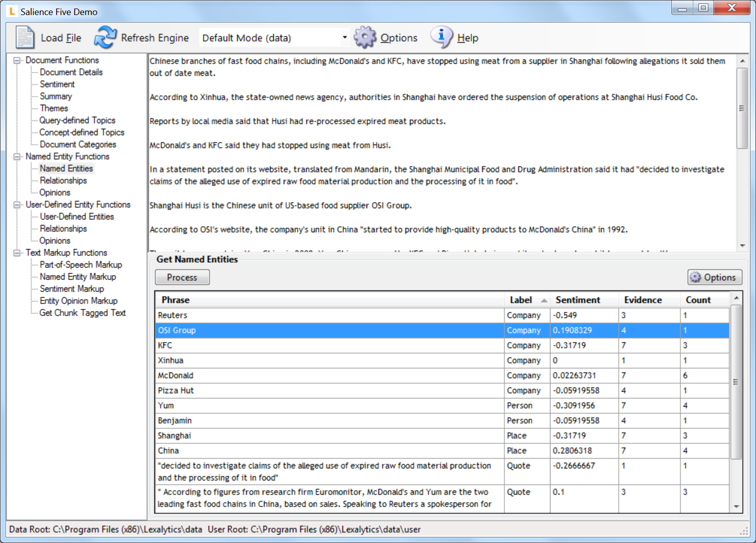This screenshot has width=756, height=543.
Task: Click the gear icon on the panel Options button
Action: 695,277
